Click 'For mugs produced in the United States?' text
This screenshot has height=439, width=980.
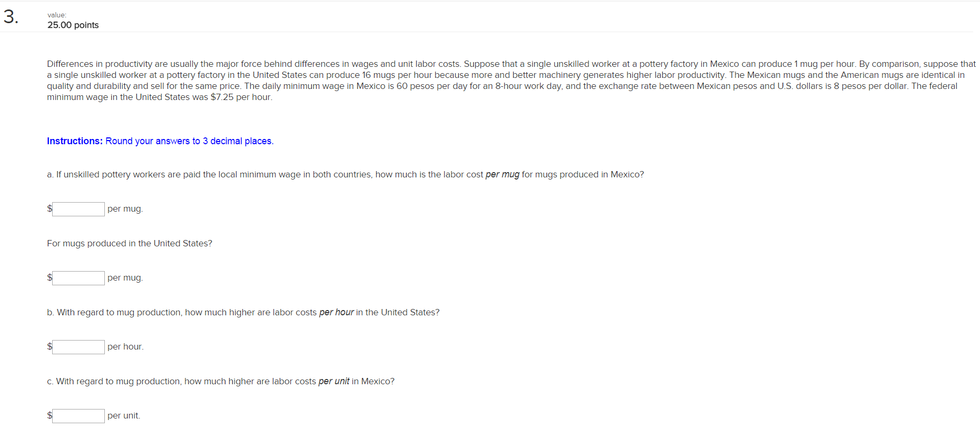coord(130,243)
